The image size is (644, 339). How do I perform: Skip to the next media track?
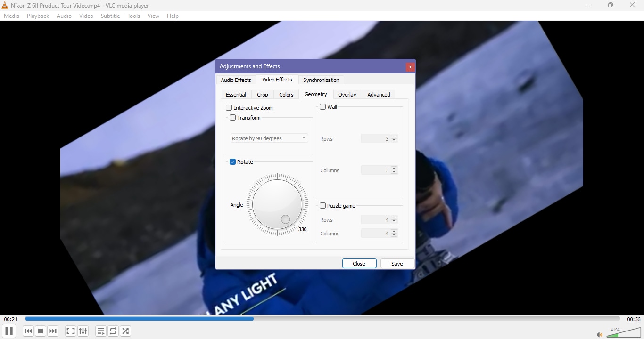tap(53, 331)
